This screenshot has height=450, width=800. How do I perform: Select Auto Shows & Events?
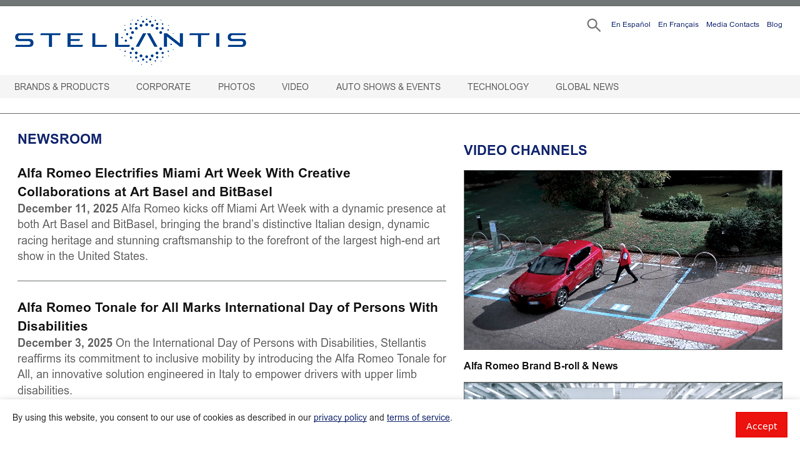388,87
